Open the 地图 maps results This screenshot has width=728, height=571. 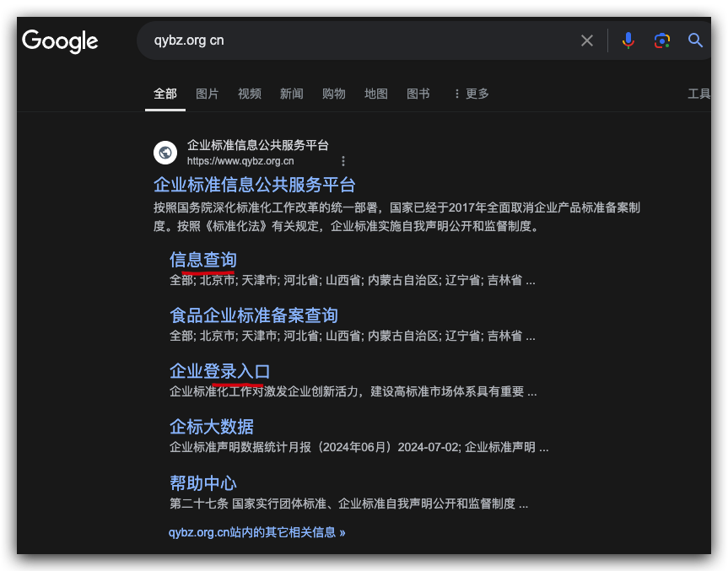pyautogui.click(x=375, y=94)
